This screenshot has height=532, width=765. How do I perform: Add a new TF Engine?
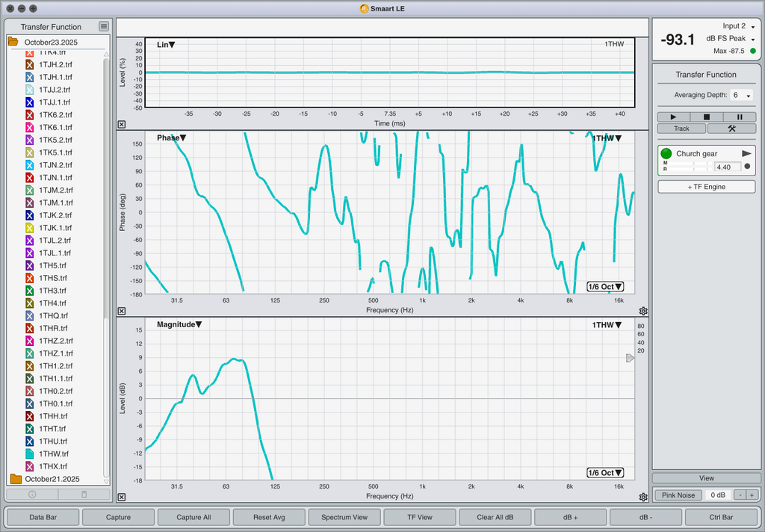click(706, 187)
